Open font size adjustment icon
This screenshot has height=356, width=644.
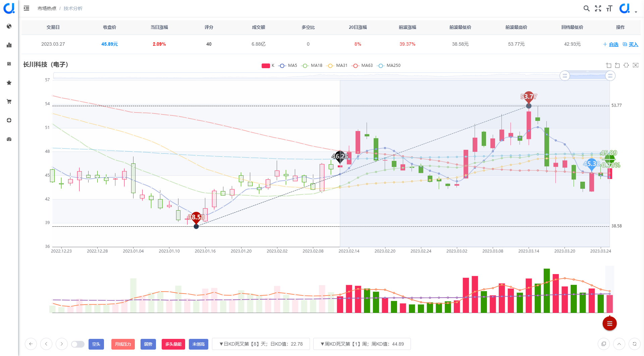[x=609, y=8]
